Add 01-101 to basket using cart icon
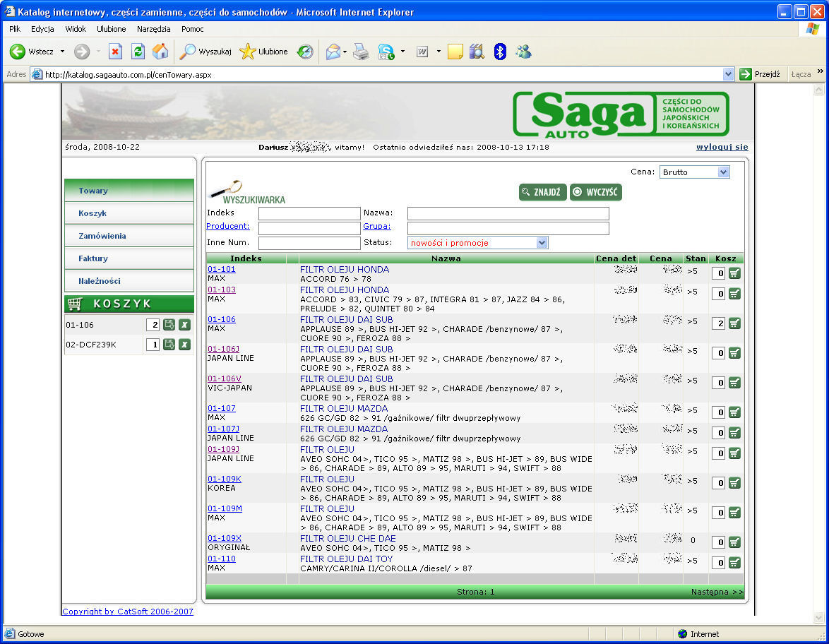This screenshot has width=829, height=644. (x=734, y=273)
